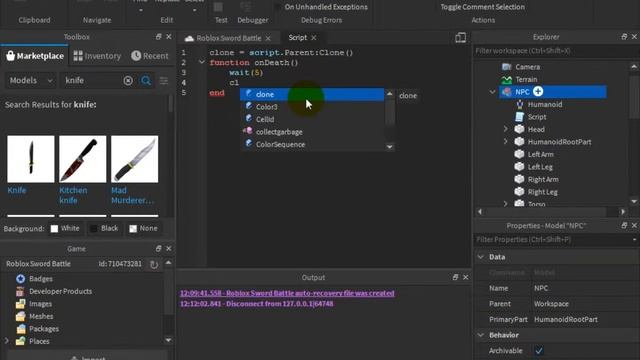This screenshot has width=640, height=360.
Task: Expand the HumanoidRootPart node
Action: click(x=505, y=142)
